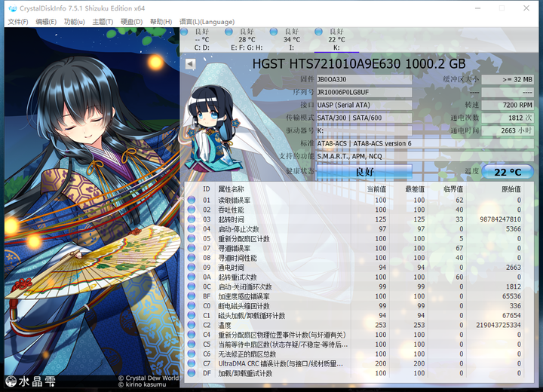Click status icon for attribute 09 通电时间
This screenshot has height=392, width=543.
point(192,268)
